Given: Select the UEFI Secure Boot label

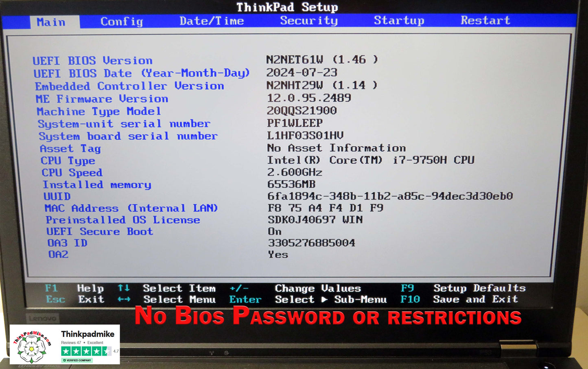Looking at the screenshot, I should [x=100, y=232].
